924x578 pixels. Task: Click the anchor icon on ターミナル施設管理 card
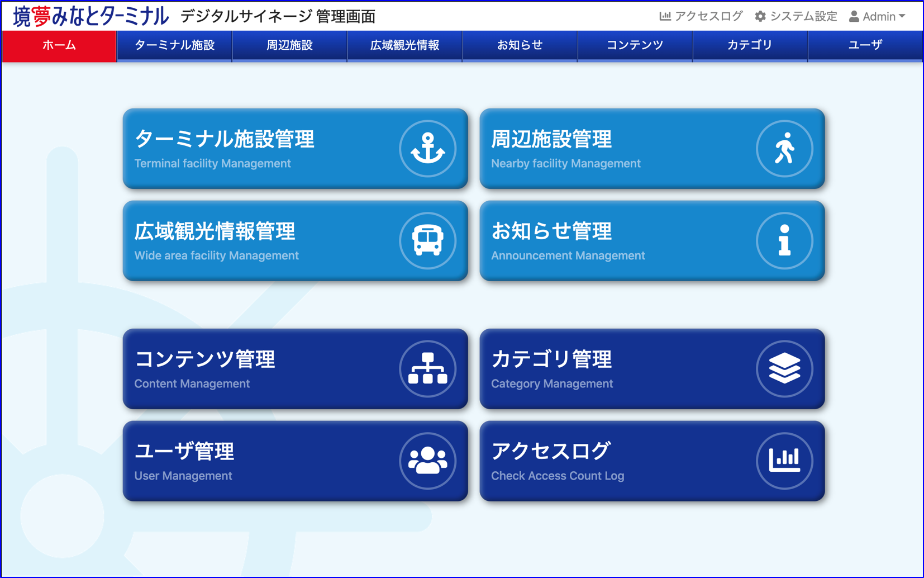pos(428,149)
